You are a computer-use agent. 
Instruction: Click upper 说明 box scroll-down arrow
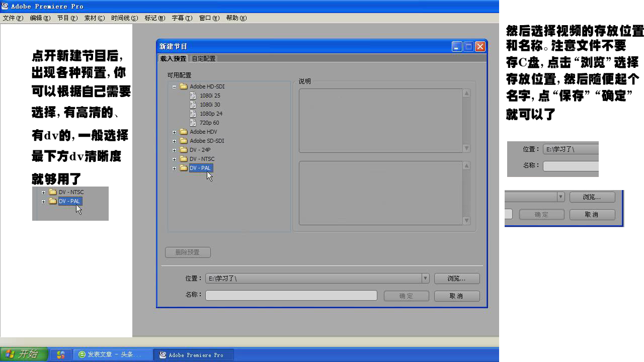click(466, 148)
